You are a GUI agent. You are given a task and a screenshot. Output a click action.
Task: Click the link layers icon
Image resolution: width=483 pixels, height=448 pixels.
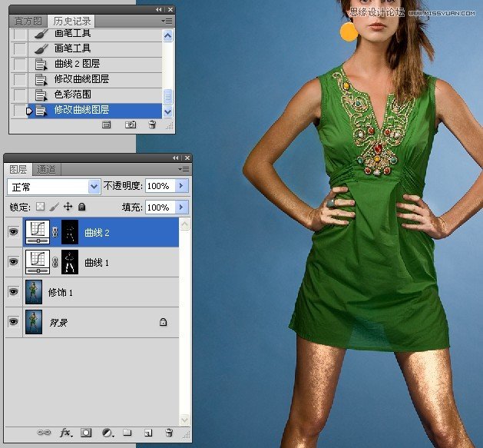point(44,433)
